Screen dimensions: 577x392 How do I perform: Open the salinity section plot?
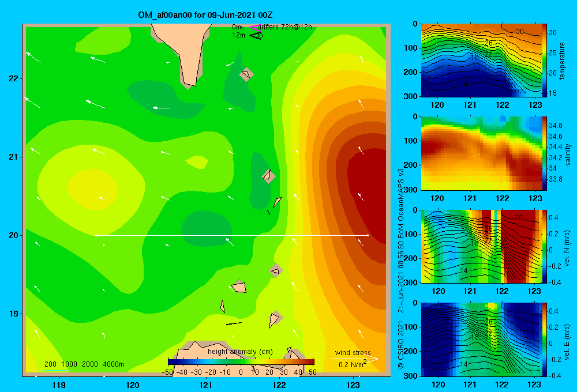(482, 153)
